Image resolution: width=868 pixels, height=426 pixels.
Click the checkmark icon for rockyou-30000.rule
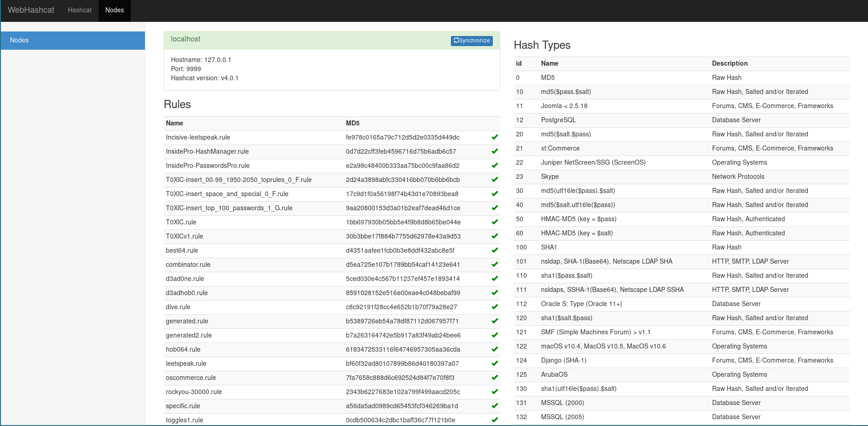(495, 392)
